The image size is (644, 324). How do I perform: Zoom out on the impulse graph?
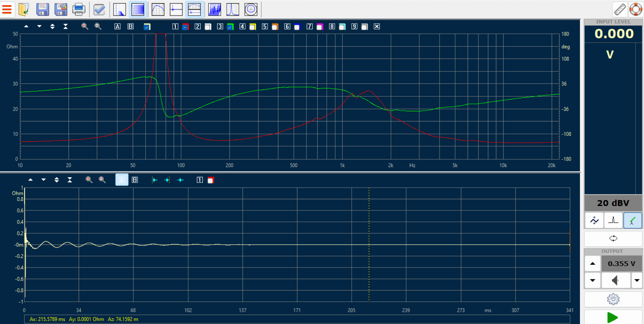tap(102, 180)
